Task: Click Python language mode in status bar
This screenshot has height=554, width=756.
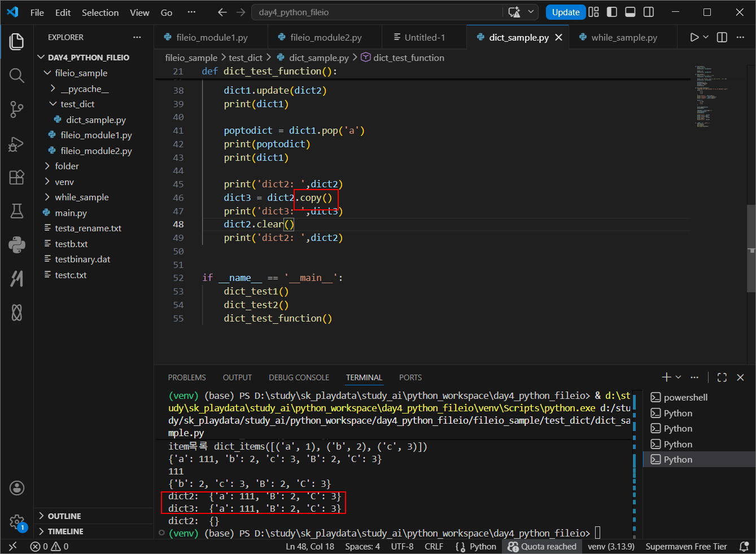Action: 483,546
